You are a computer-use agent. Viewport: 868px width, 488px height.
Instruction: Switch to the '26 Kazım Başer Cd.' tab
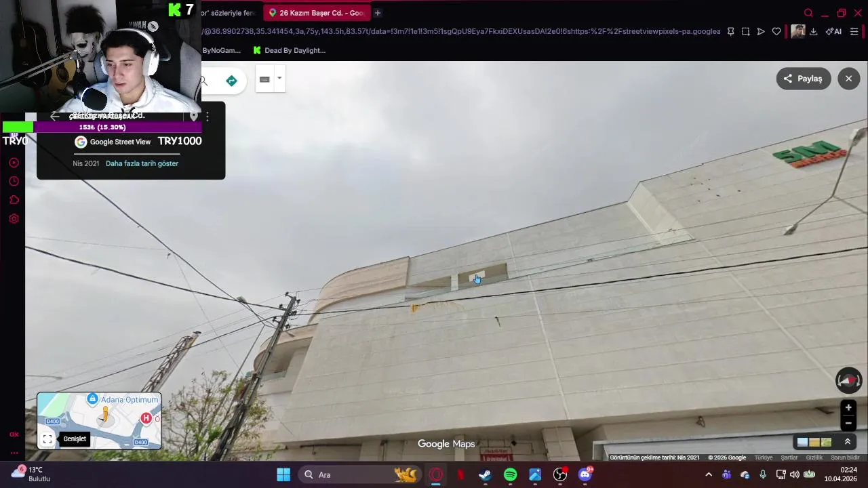pos(317,13)
